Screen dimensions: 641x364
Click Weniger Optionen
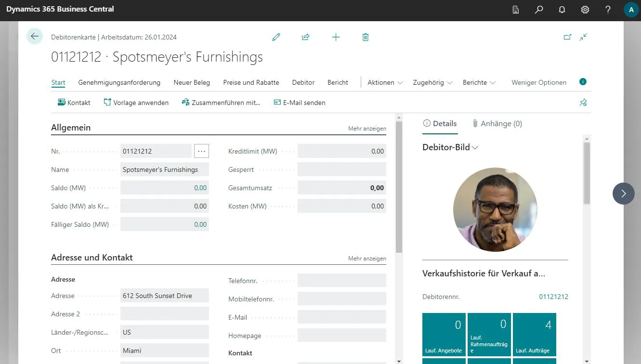[539, 82]
